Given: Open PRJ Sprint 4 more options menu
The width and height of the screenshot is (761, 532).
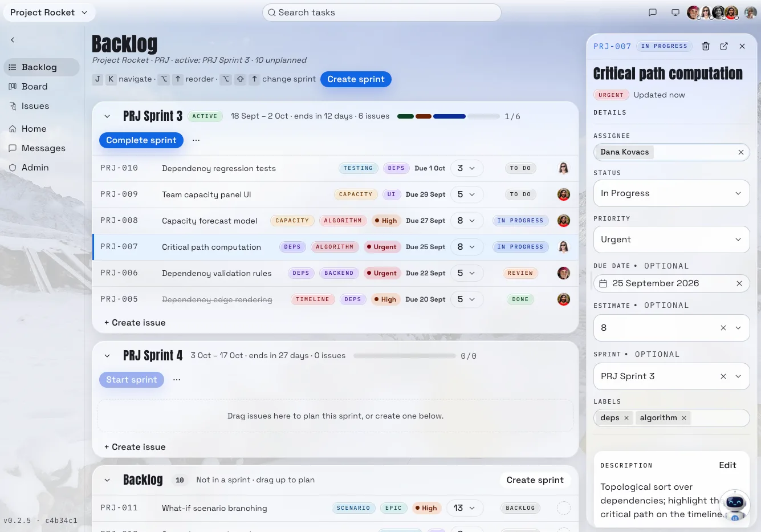Looking at the screenshot, I should 177,380.
